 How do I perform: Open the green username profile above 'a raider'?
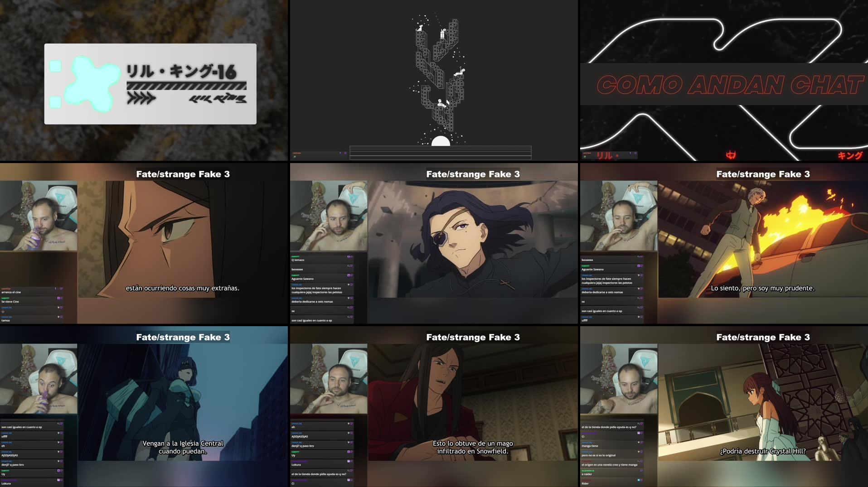coord(588,471)
